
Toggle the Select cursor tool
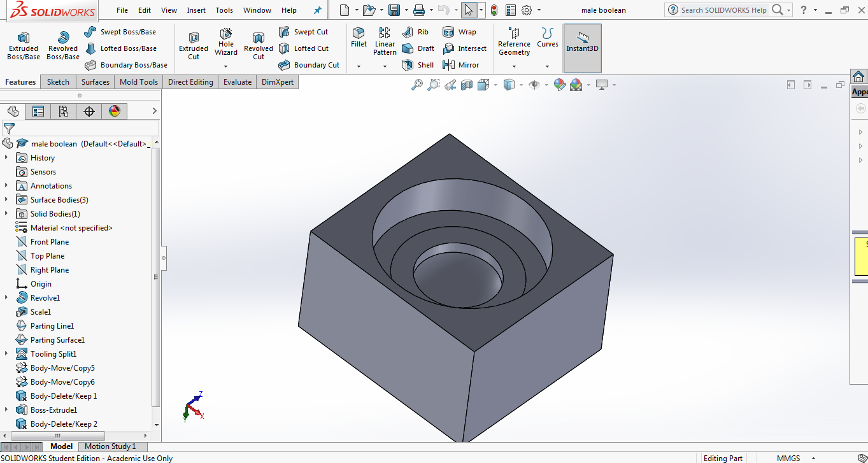pyautogui.click(x=468, y=10)
